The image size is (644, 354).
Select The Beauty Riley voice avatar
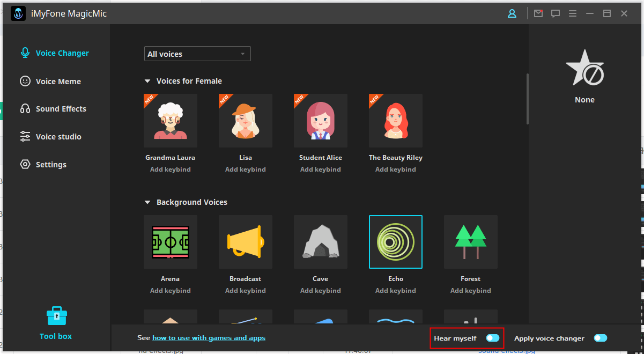[396, 121]
